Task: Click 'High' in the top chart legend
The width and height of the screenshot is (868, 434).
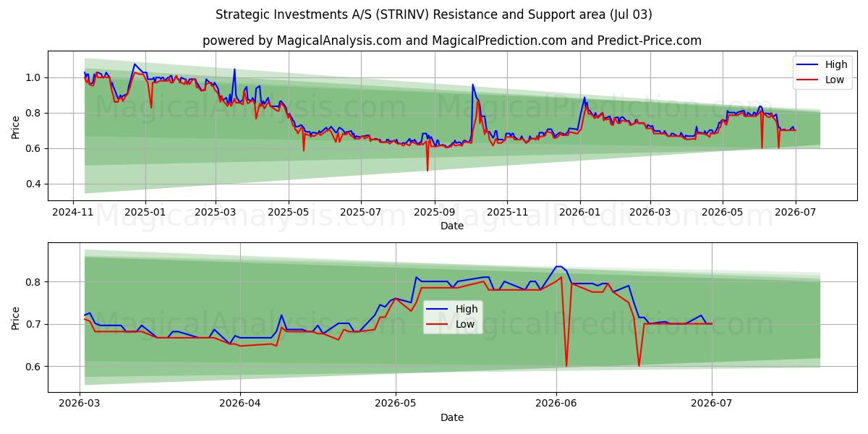Action: click(x=837, y=64)
